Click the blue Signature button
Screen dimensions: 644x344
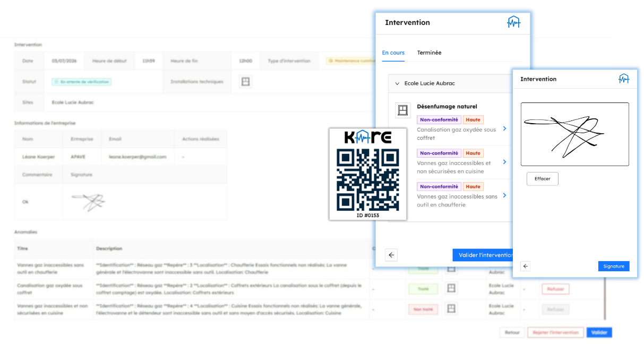tap(614, 266)
